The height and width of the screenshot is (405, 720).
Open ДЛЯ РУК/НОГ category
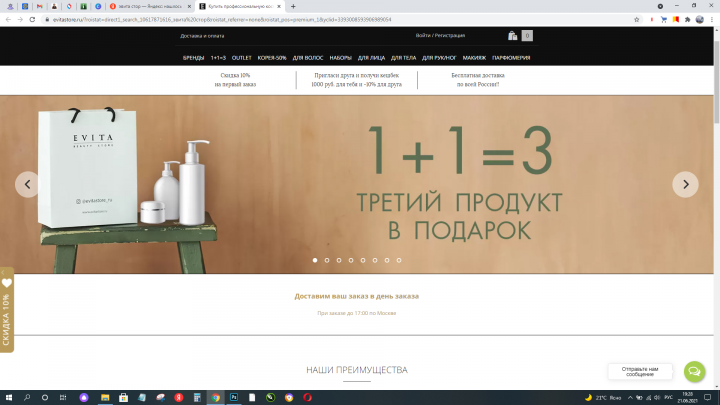pyautogui.click(x=439, y=58)
